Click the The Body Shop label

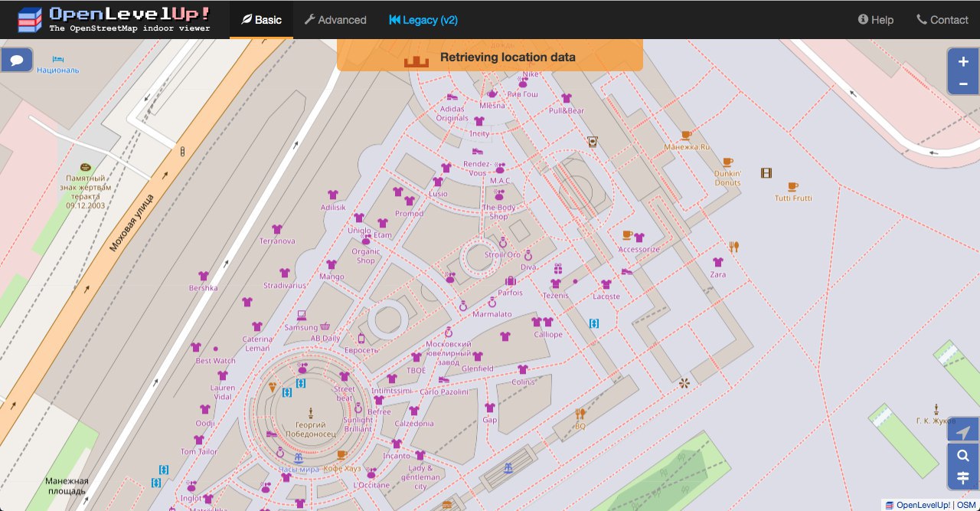tap(499, 212)
